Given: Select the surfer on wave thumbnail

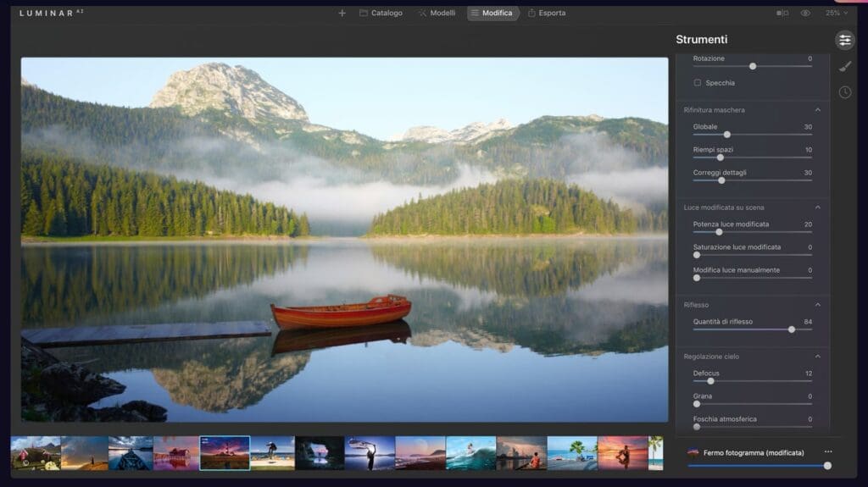Looking at the screenshot, I should (x=470, y=453).
